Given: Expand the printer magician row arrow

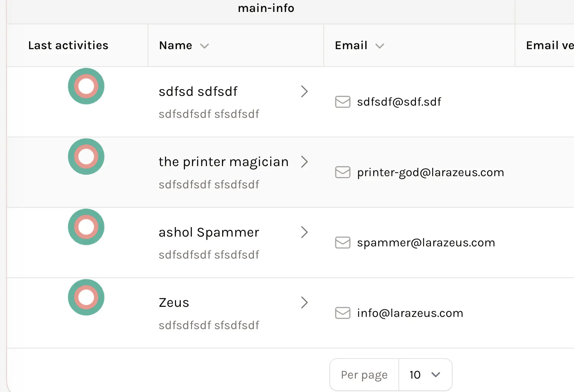Looking at the screenshot, I should [x=304, y=162].
